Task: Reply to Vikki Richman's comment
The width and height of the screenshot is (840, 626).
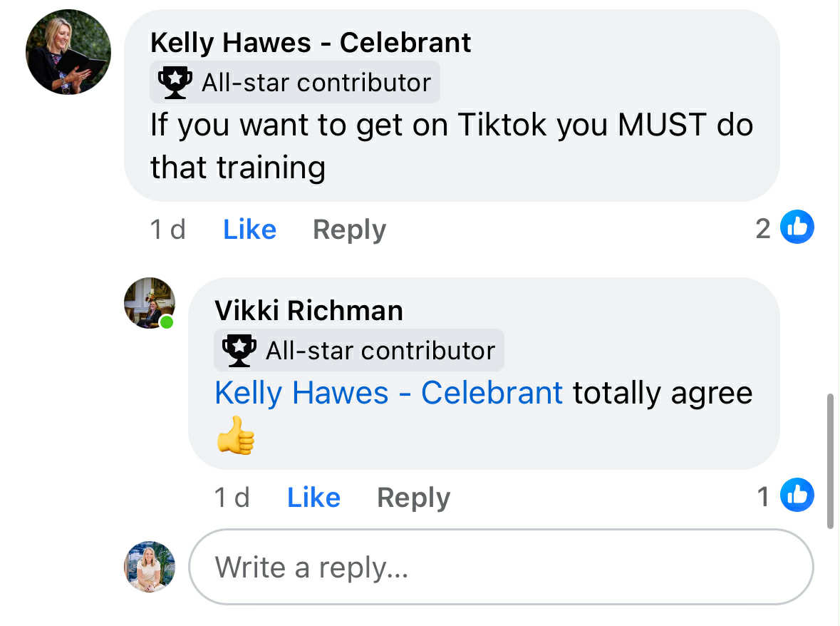Action: pos(413,498)
